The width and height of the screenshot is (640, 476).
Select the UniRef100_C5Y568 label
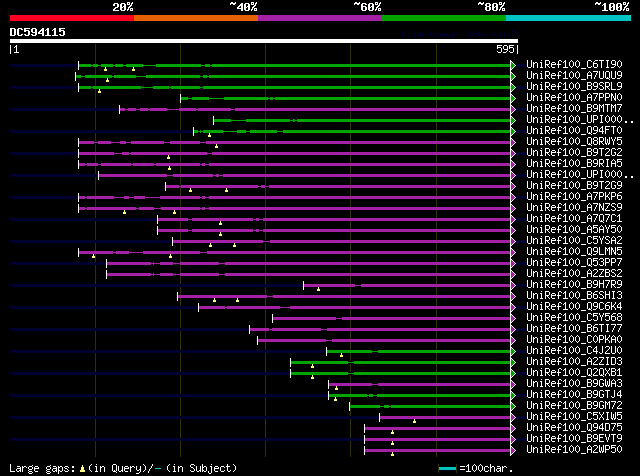[574, 318]
